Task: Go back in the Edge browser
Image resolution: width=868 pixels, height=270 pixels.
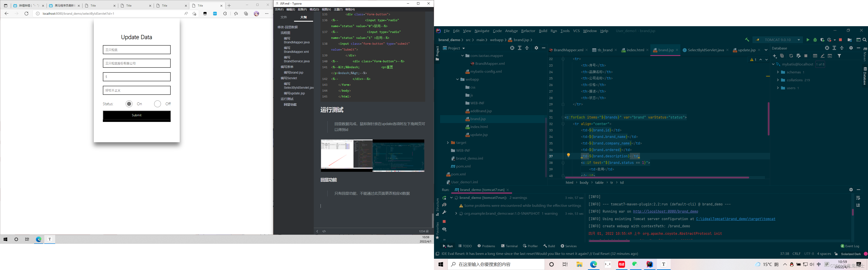Action: 6,14
